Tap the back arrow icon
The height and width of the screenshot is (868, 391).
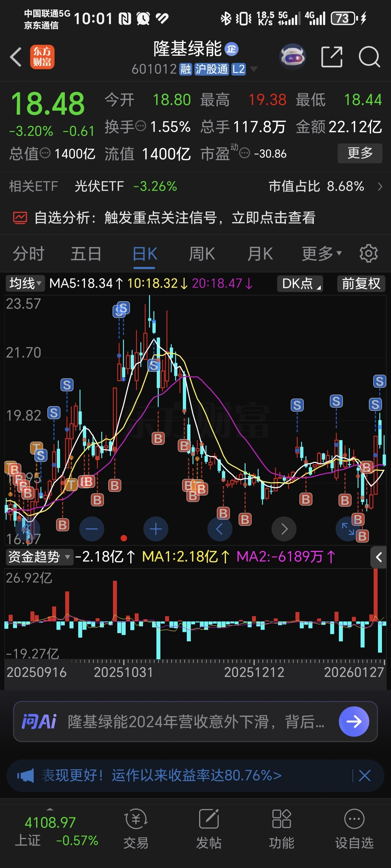tap(16, 57)
